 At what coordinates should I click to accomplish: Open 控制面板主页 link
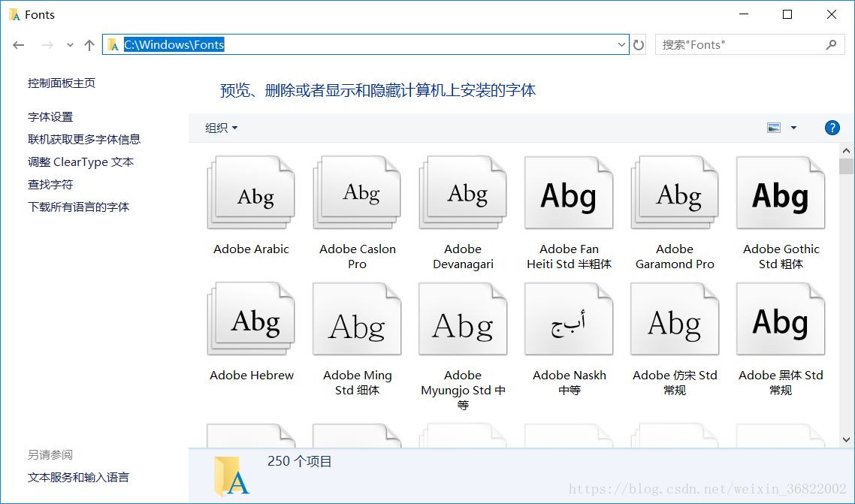tap(62, 83)
